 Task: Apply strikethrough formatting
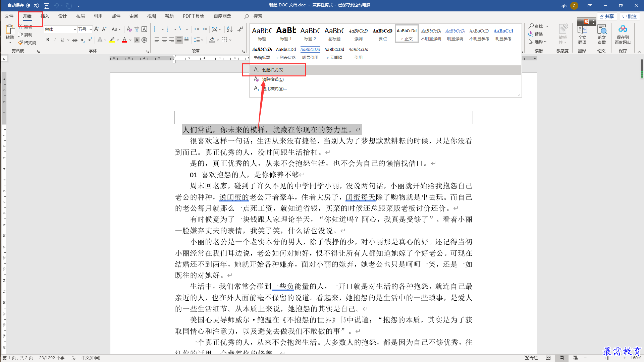coord(75,40)
